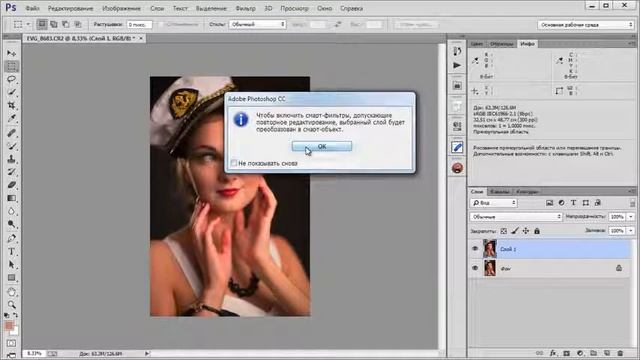640x360 pixels.
Task: Open the opacity 'Непрозрачность' slider arrow
Action: [631, 217]
